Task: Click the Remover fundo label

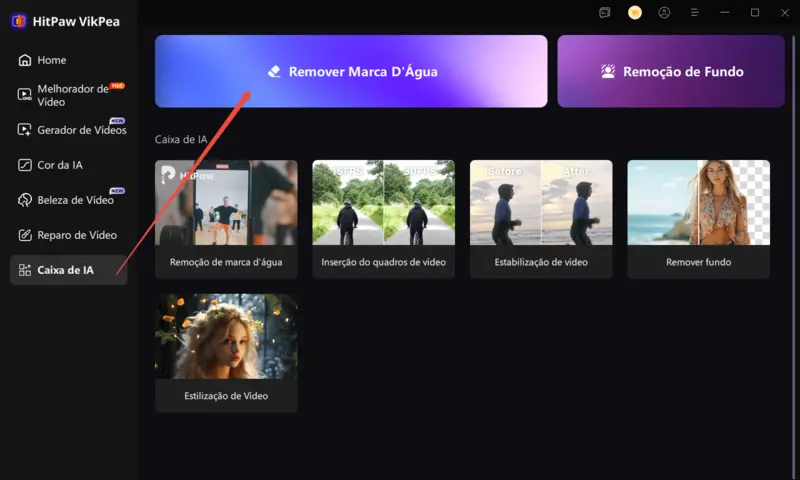Action: [x=698, y=262]
